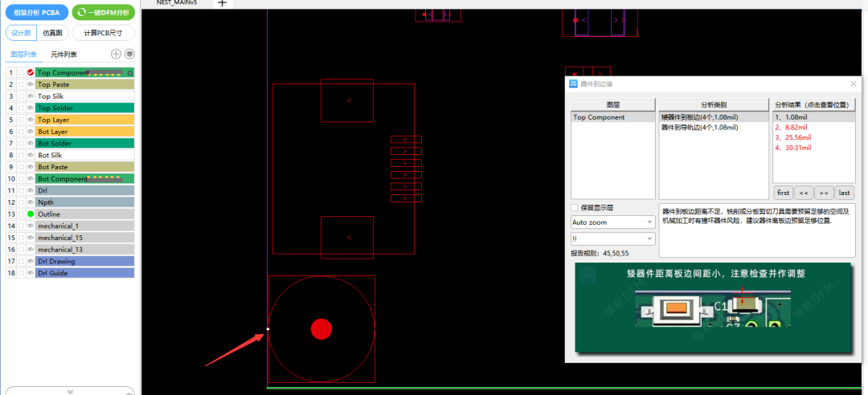This screenshot has height=395, width=868.
Task: Tick the checkbox for Top Paste layer
Action: [x=22, y=84]
